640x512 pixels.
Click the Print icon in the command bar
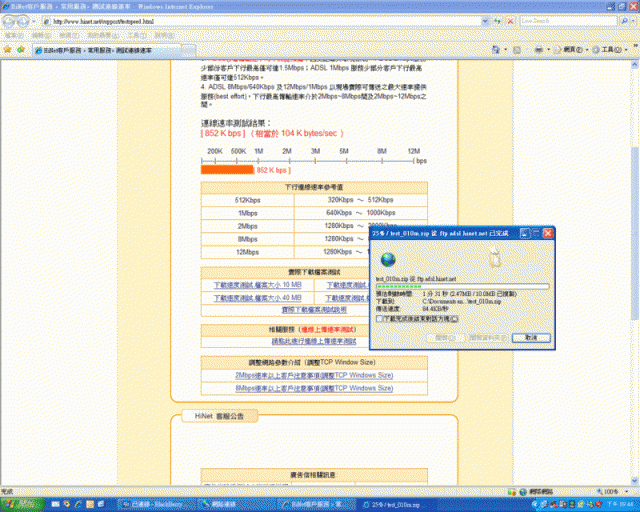coord(539,50)
